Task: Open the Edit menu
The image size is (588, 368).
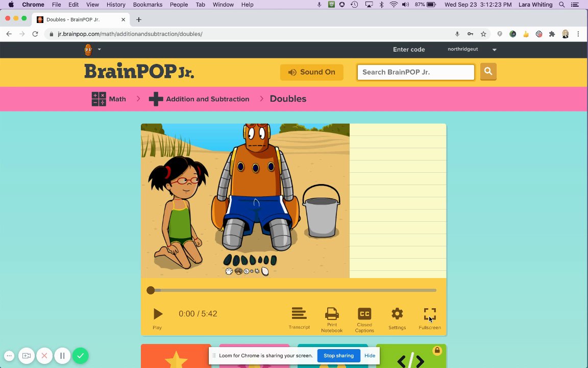Action: coord(73,5)
